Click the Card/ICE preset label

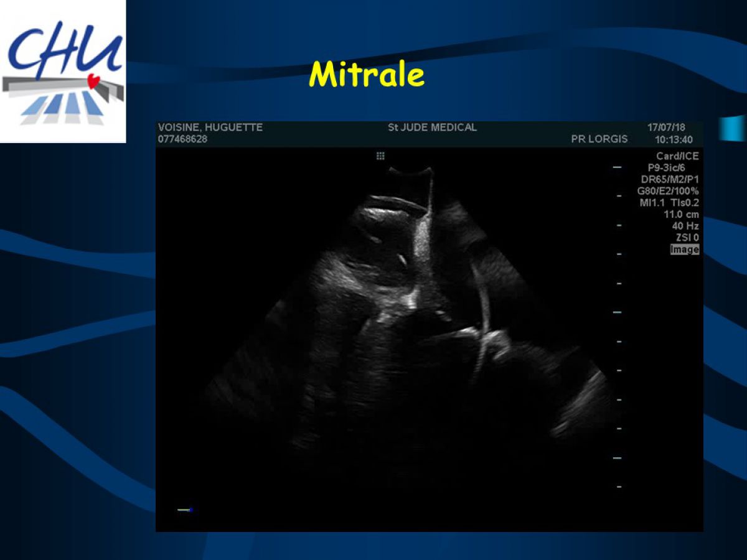pyautogui.click(x=677, y=156)
